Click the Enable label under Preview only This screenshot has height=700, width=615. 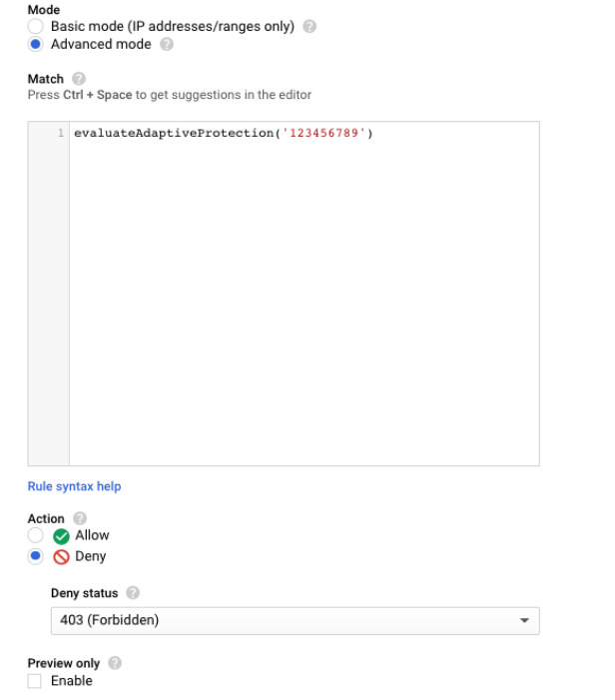coord(72,681)
